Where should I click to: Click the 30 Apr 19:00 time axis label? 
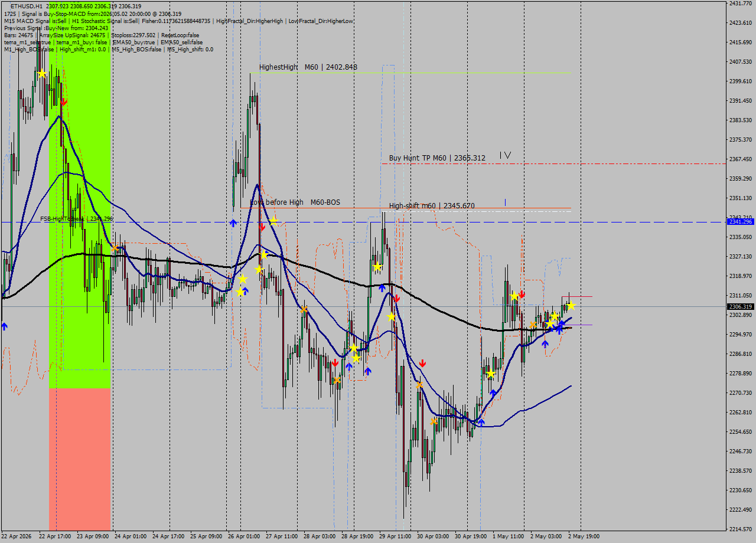[471, 537]
